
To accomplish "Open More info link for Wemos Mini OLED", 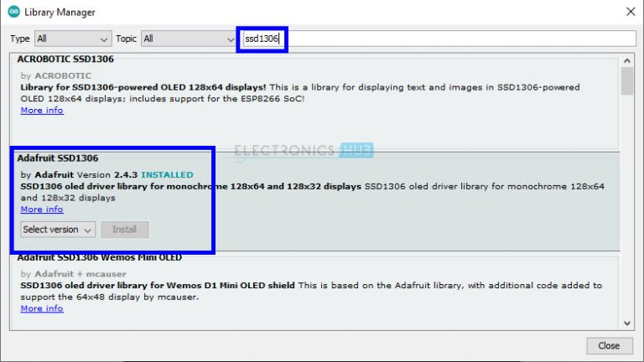I will (x=42, y=308).
